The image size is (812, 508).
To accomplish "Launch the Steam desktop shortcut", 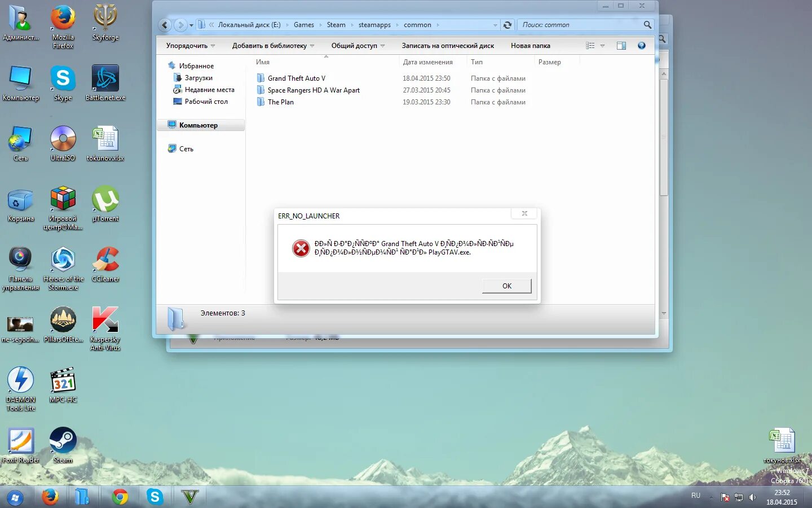I will tap(63, 446).
